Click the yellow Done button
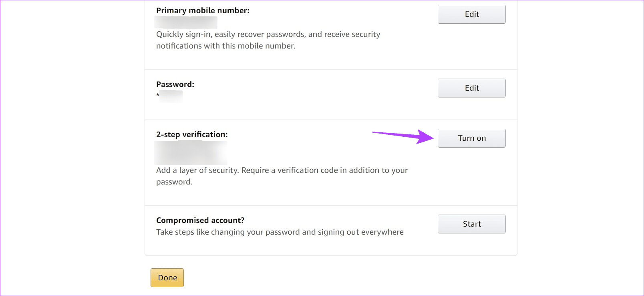 pos(167,278)
